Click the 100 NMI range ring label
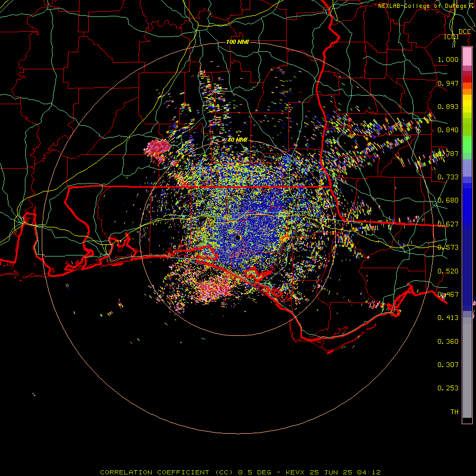 coord(237,42)
